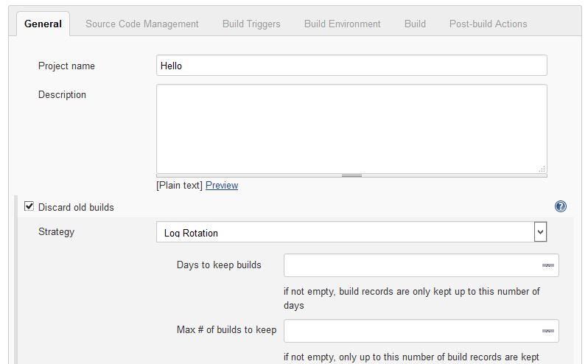This screenshot has height=364, width=588.
Task: Click the Preview link under Description
Action: click(222, 186)
